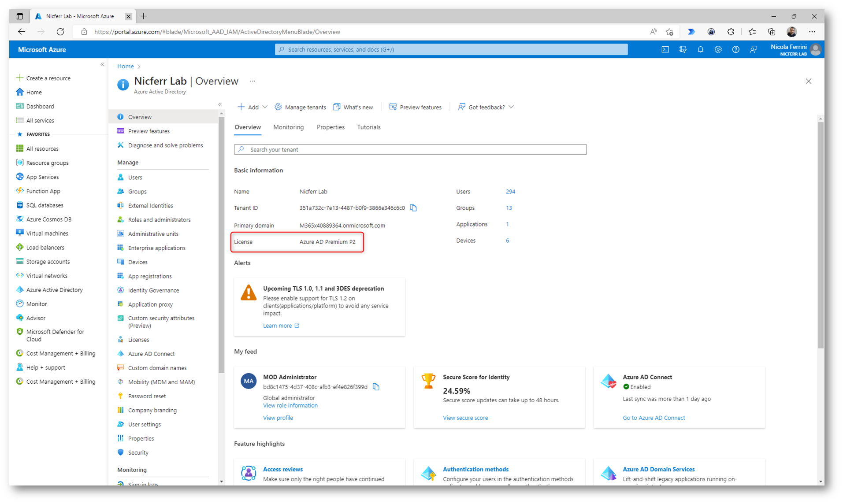Open the ellipsis menu beside Overview title
843x504 pixels.
pyautogui.click(x=253, y=81)
